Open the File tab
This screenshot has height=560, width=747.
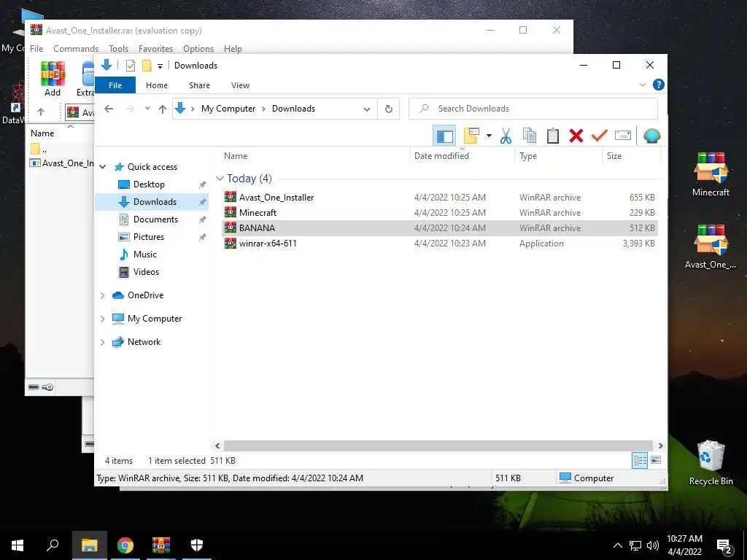115,85
